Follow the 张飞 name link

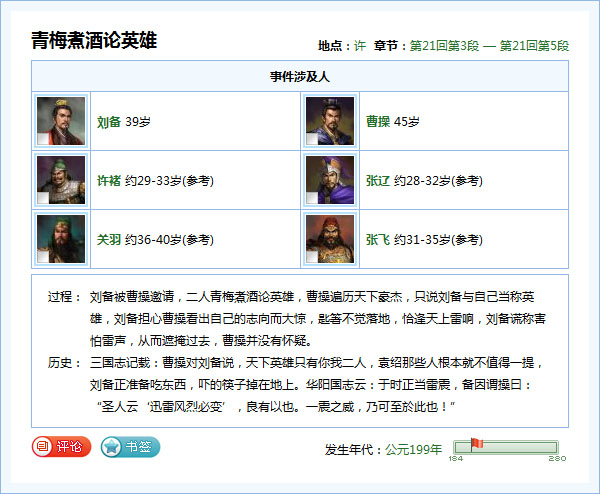pos(377,240)
